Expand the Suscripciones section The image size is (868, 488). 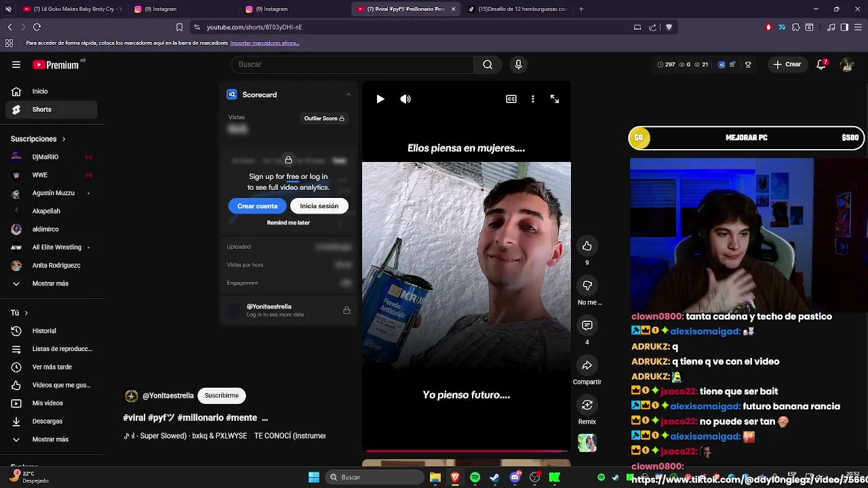[x=39, y=139]
